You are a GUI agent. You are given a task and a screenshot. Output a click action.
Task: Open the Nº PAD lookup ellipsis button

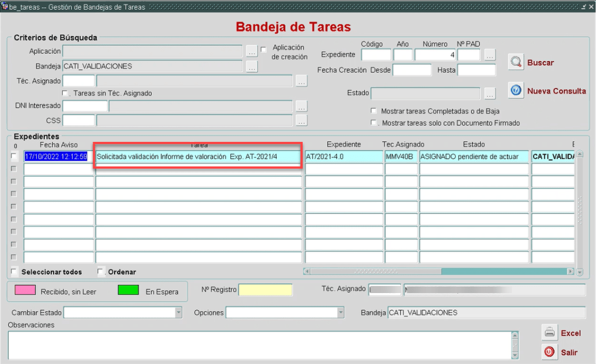point(489,55)
